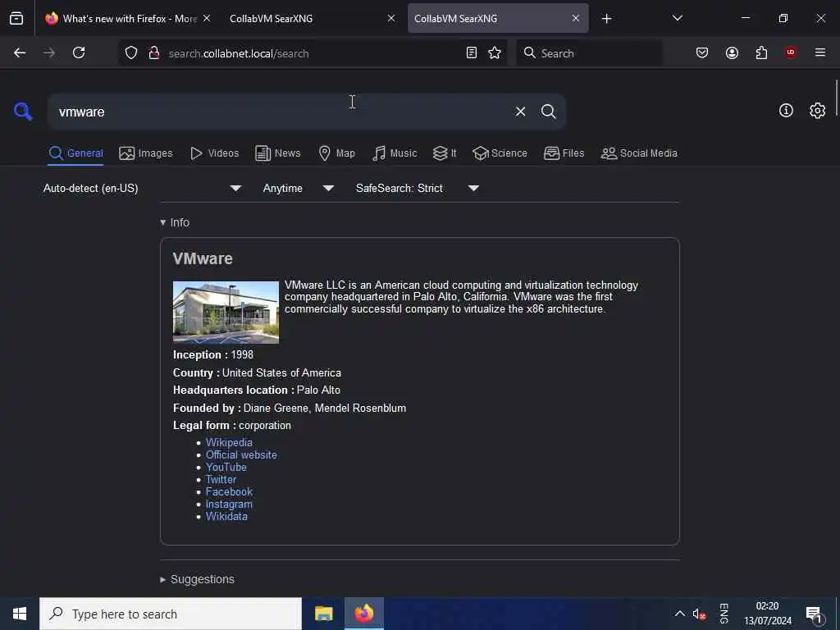Open new browser tab
The height and width of the screenshot is (630, 840).
click(606, 19)
